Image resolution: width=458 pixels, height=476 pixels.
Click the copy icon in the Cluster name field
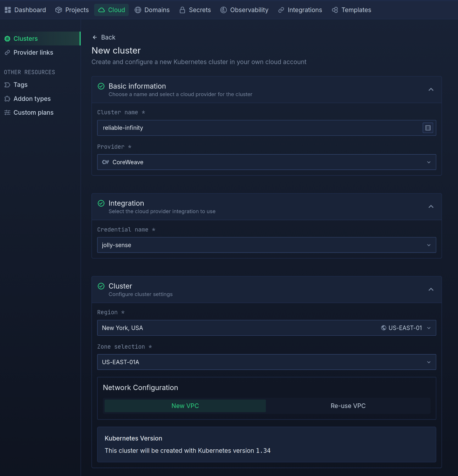(428, 128)
